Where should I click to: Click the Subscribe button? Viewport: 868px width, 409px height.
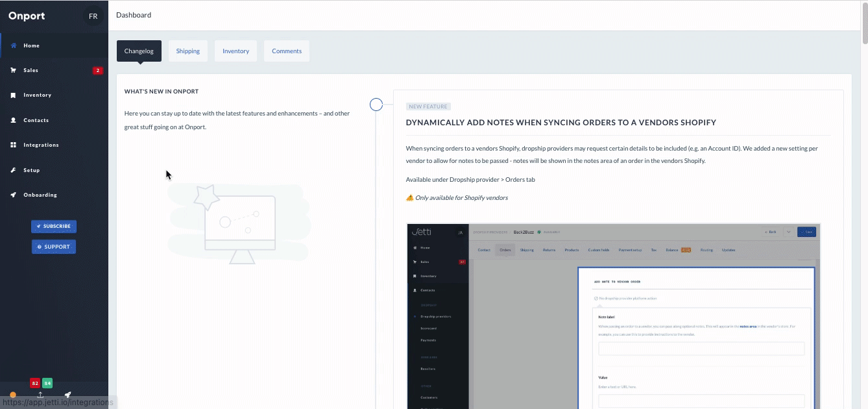(54, 227)
